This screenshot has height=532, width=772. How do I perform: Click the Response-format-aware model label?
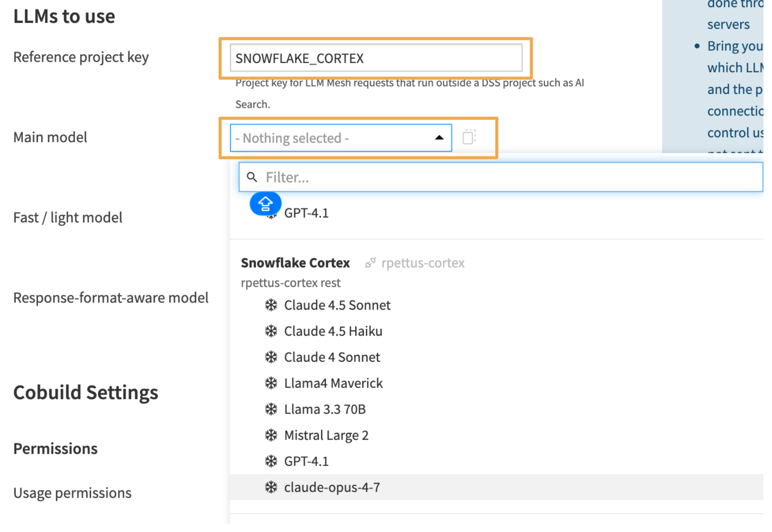point(111,297)
